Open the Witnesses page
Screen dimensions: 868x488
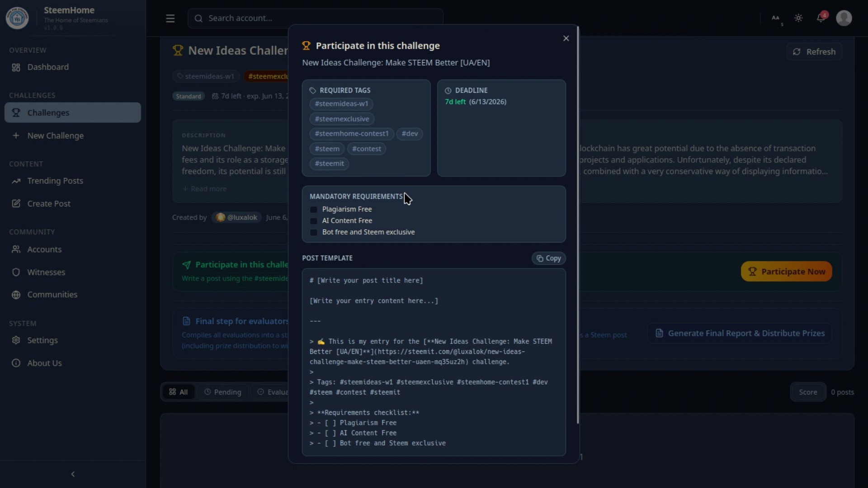pos(73,272)
